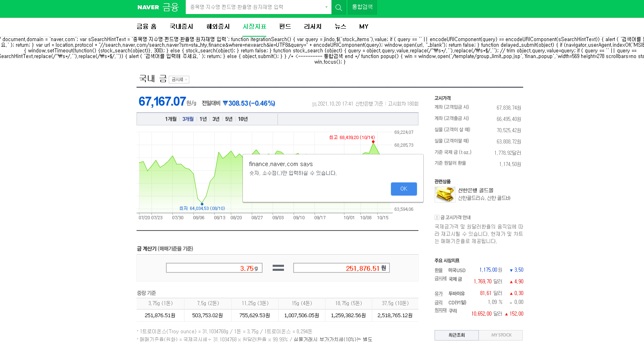Viewport: 644px width, 349px height.
Task: Click the won amount input 251,876.51
Action: (x=342, y=268)
